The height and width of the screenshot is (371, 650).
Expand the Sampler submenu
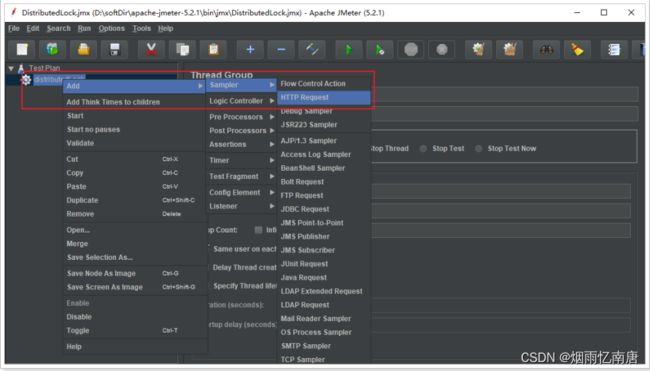pyautogui.click(x=242, y=85)
